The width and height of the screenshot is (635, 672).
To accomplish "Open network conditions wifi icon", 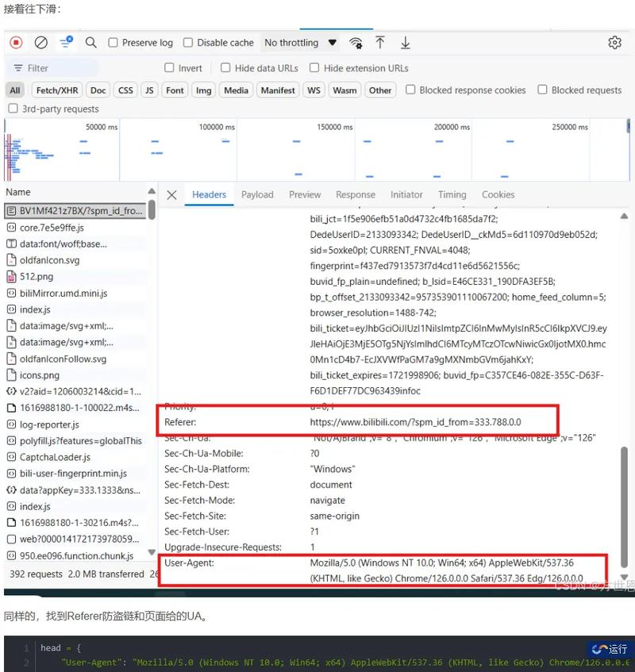I will (x=356, y=43).
